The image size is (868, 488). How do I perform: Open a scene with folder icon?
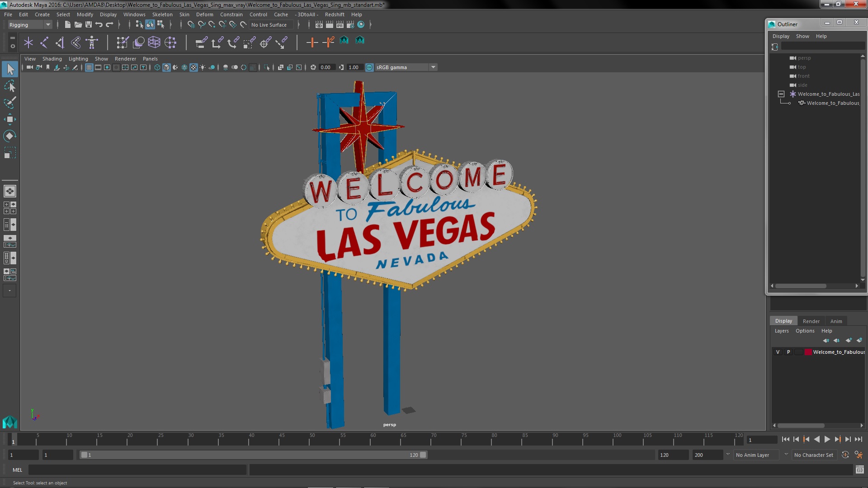(78, 25)
